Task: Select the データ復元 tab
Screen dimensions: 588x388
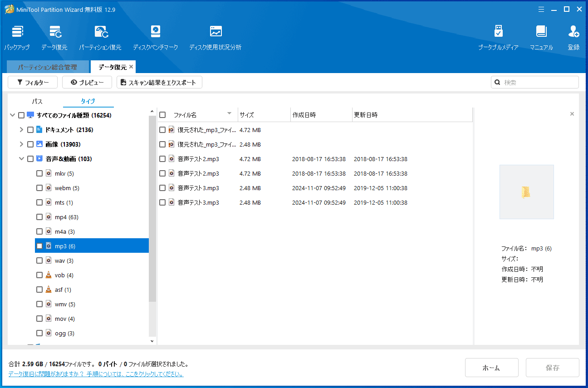Action: pyautogui.click(x=113, y=67)
